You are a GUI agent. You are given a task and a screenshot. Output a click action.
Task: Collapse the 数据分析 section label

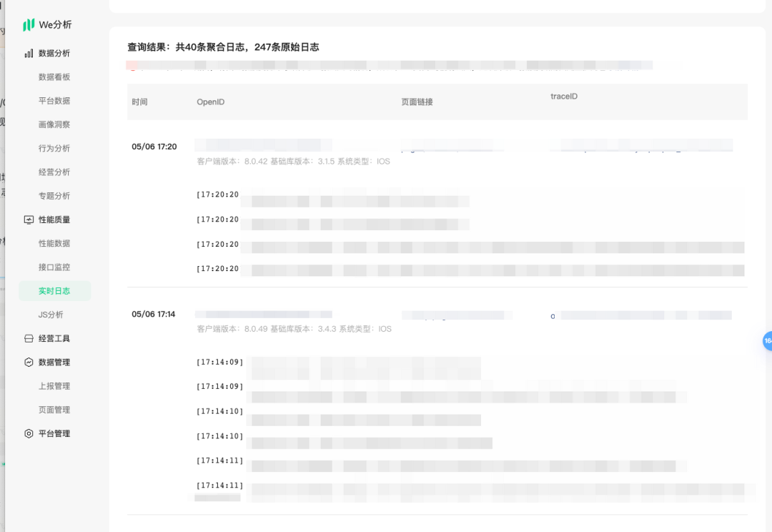point(54,53)
